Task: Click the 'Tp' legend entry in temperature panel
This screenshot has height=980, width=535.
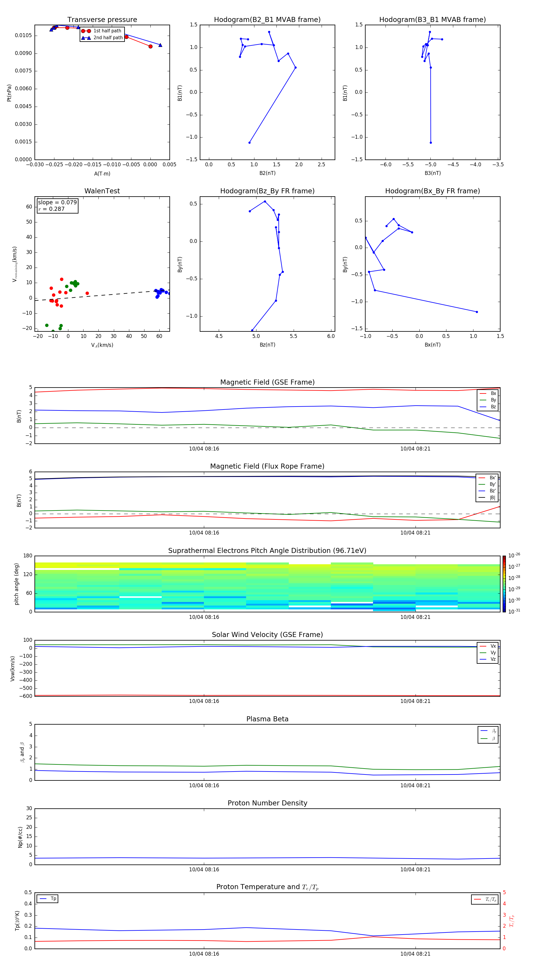Action: coord(48,899)
